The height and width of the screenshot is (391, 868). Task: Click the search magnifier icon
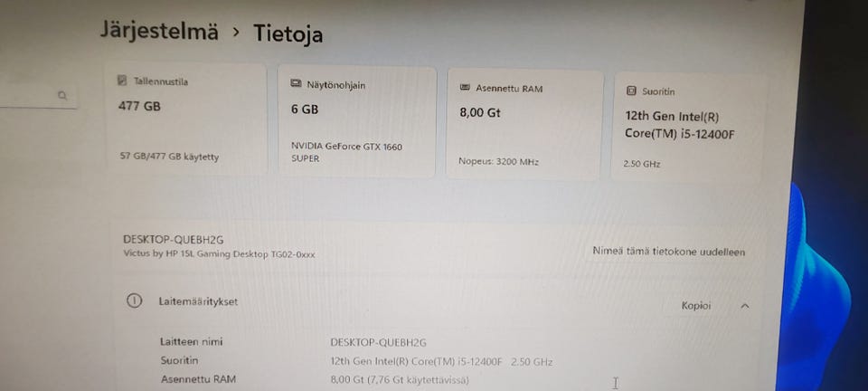coord(62,95)
